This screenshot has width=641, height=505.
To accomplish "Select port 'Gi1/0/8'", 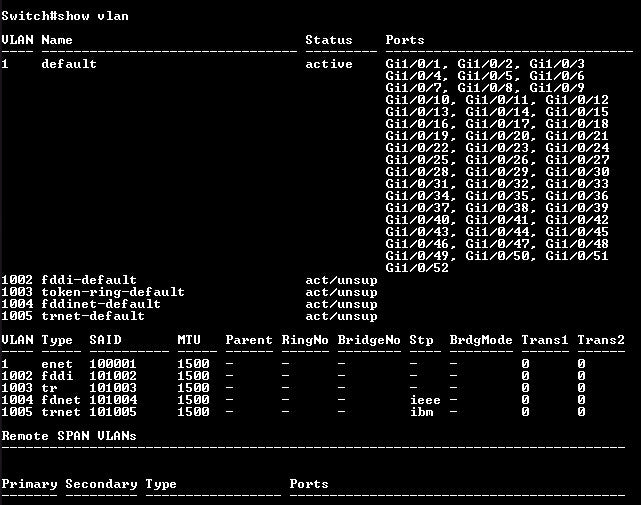I will [x=485, y=88].
